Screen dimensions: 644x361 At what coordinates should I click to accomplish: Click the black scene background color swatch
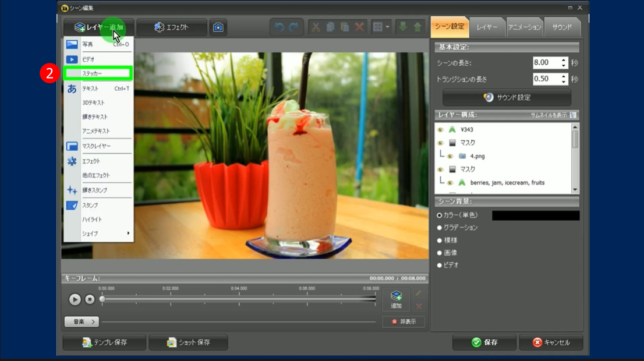[535, 215]
